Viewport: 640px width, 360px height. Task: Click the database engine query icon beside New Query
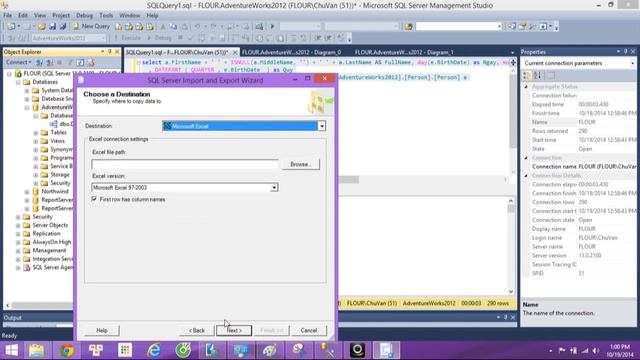point(118,27)
